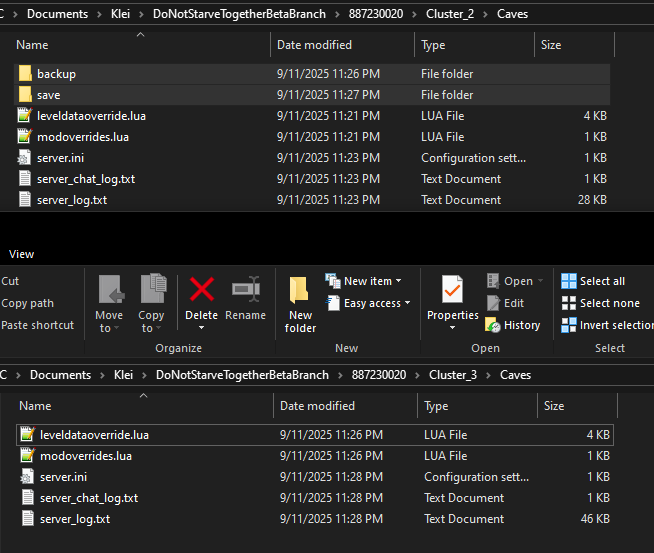
Task: Open Properties with the checkmark icon
Action: click(453, 291)
